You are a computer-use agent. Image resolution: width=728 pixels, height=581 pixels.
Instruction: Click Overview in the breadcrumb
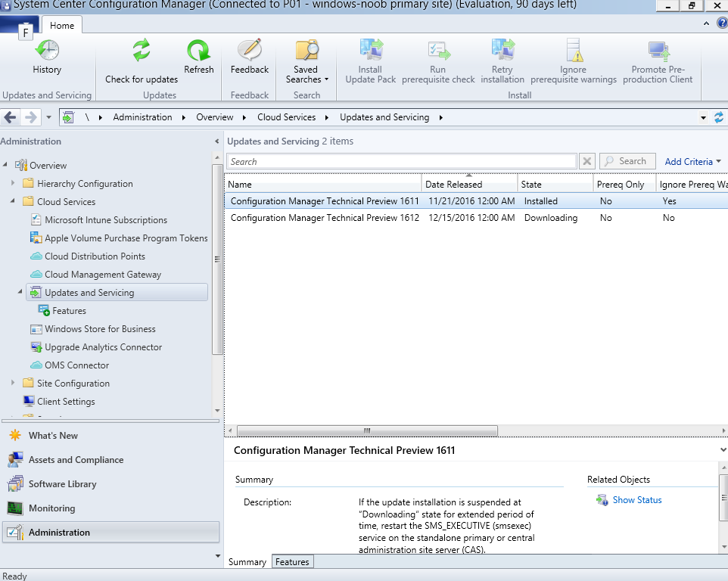click(x=214, y=117)
